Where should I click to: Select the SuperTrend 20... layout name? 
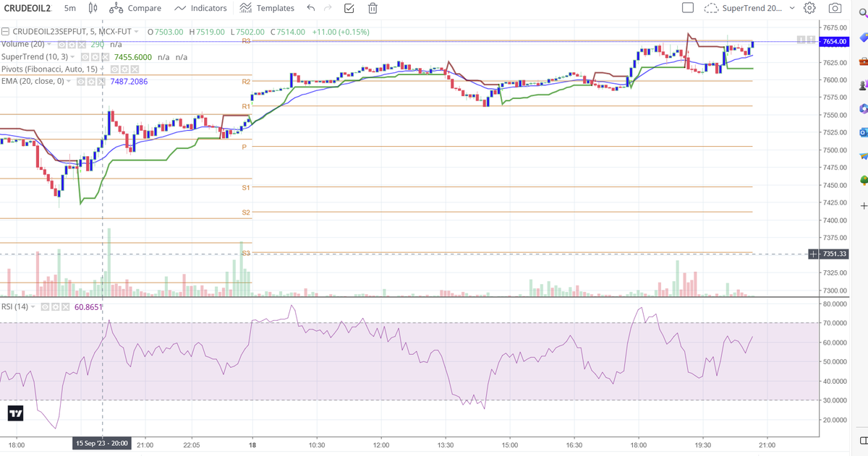pyautogui.click(x=752, y=8)
